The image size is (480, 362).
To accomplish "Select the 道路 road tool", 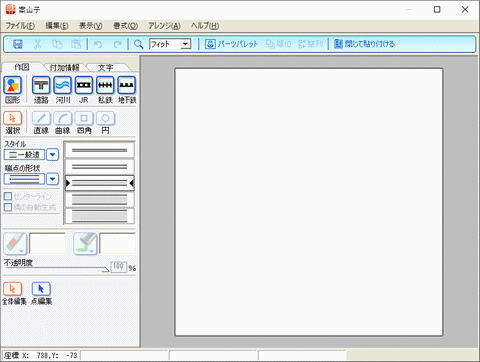I will pyautogui.click(x=41, y=85).
